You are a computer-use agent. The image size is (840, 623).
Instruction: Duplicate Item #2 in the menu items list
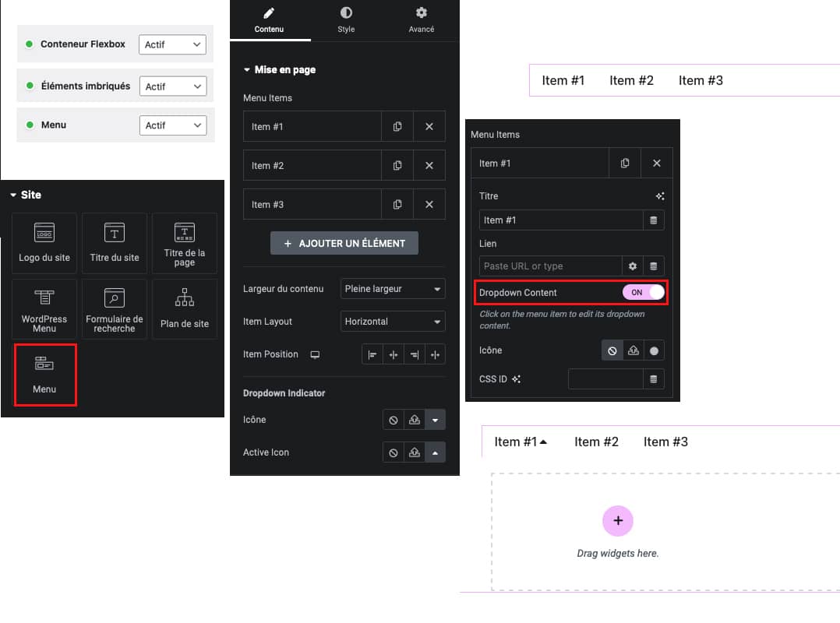397,165
